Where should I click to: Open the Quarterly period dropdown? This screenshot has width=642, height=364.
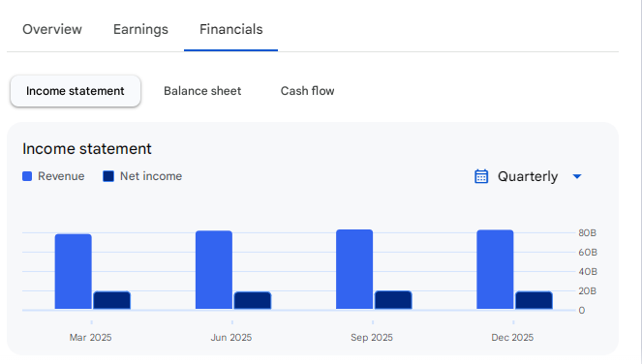click(528, 176)
